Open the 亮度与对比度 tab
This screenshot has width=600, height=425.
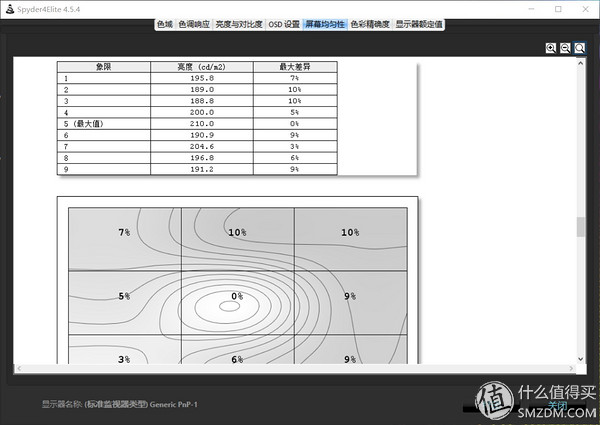(x=239, y=24)
